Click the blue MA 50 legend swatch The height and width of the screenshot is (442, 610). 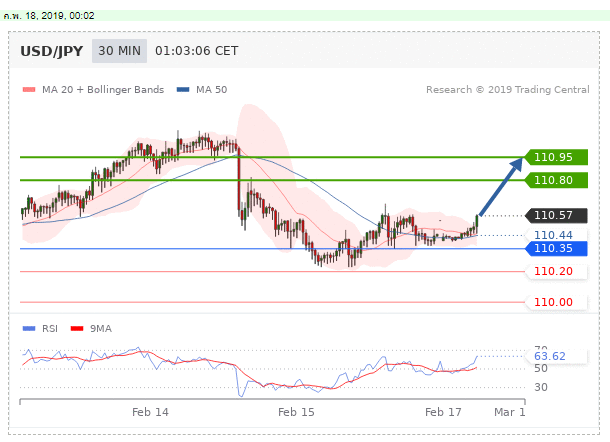tap(183, 90)
